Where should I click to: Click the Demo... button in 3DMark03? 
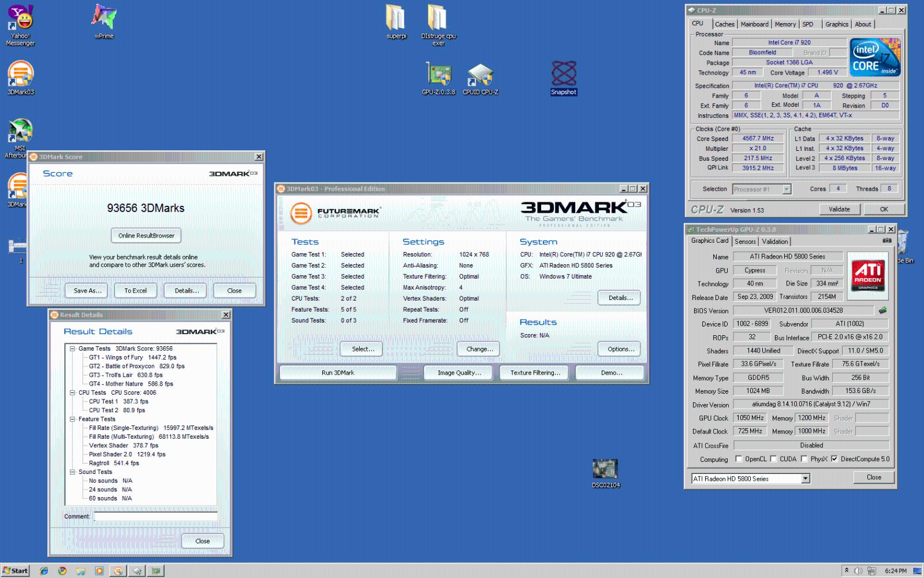[611, 373]
